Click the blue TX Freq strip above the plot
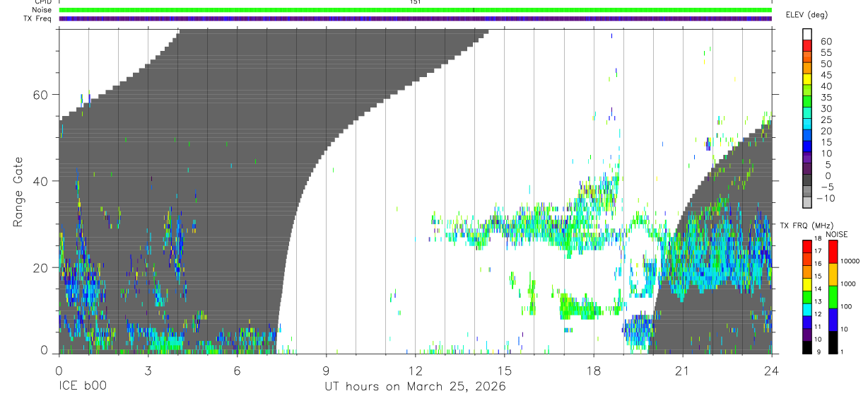 (x=415, y=18)
